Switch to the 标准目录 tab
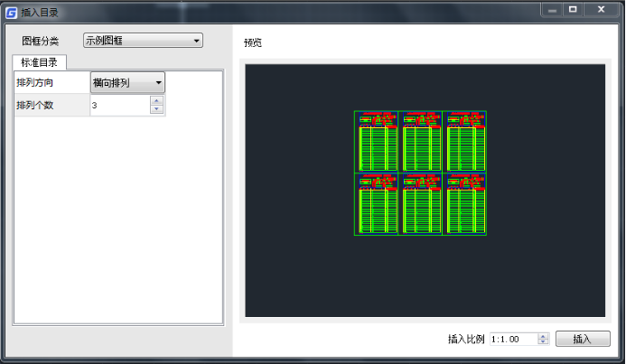Image resolution: width=626 pixels, height=364 pixels. (x=39, y=62)
